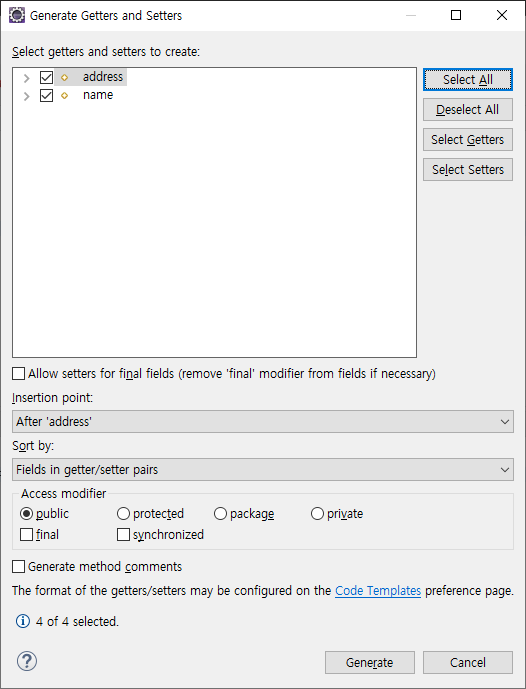Select the protected access modifier
This screenshot has width=526, height=689.
(x=123, y=513)
